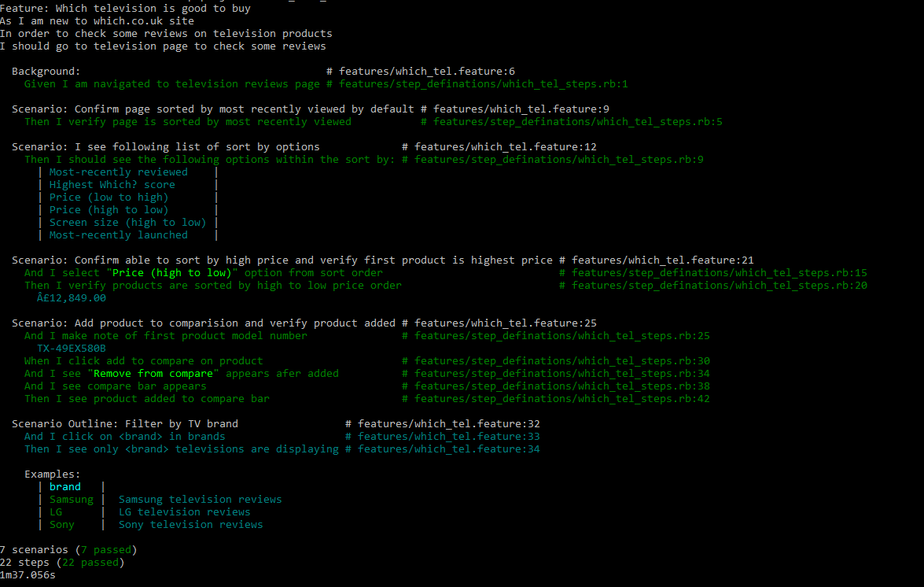Viewport: 924px width, 587px height.
Task: Click the 'Scenario Outline: Filter by TV brand' line
Action: click(131, 423)
